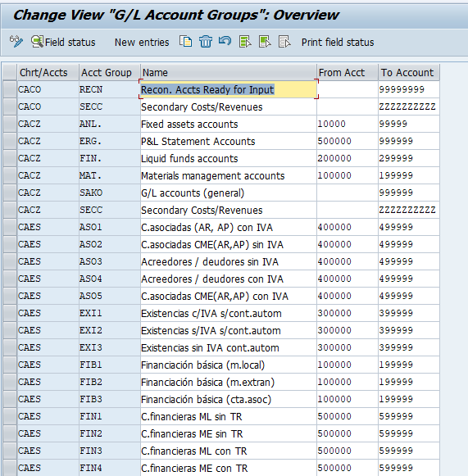Click To Account ZZZZZZZZZZ in CACZ SECC row
The width and height of the screenshot is (468, 476).
409,210
